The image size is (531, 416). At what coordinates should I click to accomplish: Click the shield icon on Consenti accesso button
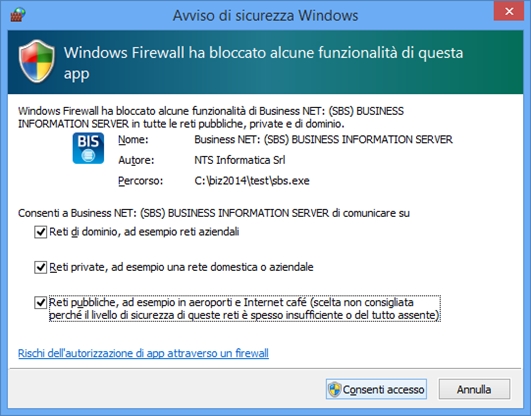pyautogui.click(x=335, y=389)
